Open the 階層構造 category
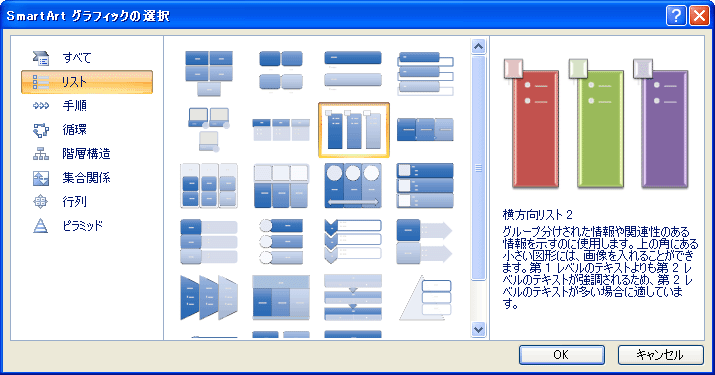This screenshot has width=715, height=375. [x=87, y=154]
